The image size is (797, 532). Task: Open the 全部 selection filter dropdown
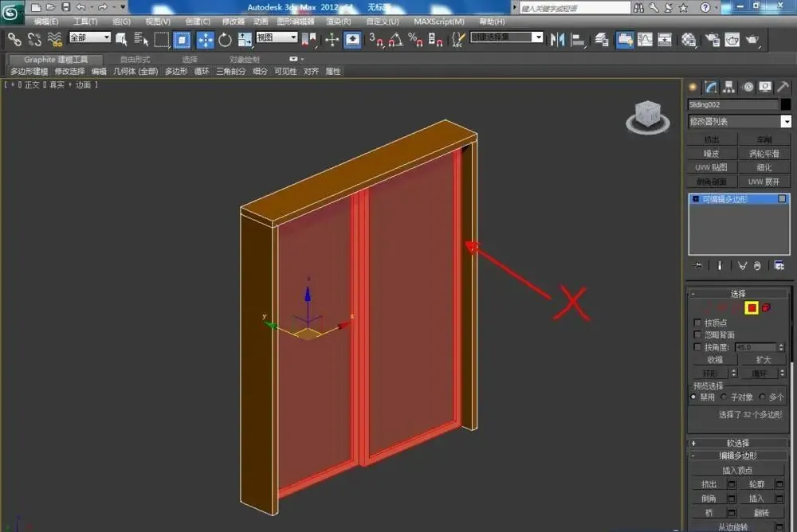pos(90,37)
